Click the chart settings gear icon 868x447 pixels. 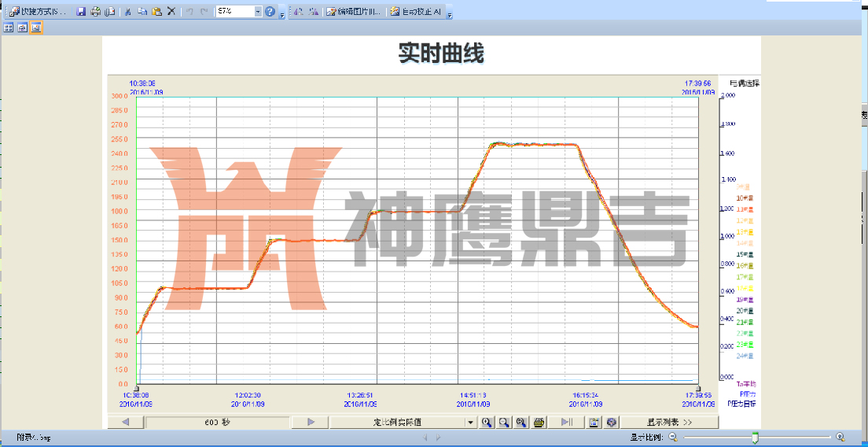coord(611,422)
